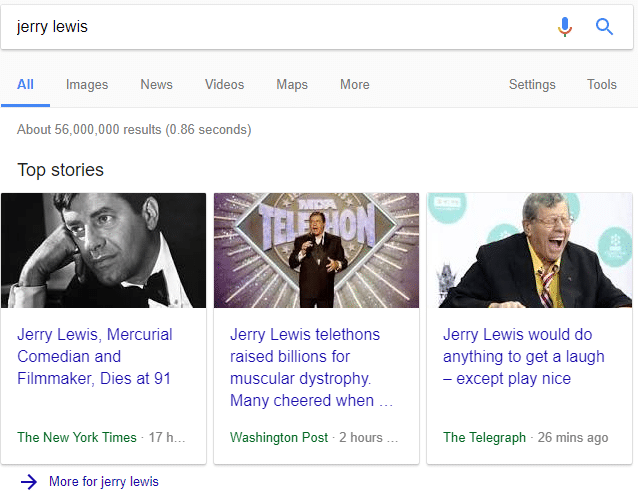Open the black-and-white Jerry Lewis portrait thumbnail

103,250
